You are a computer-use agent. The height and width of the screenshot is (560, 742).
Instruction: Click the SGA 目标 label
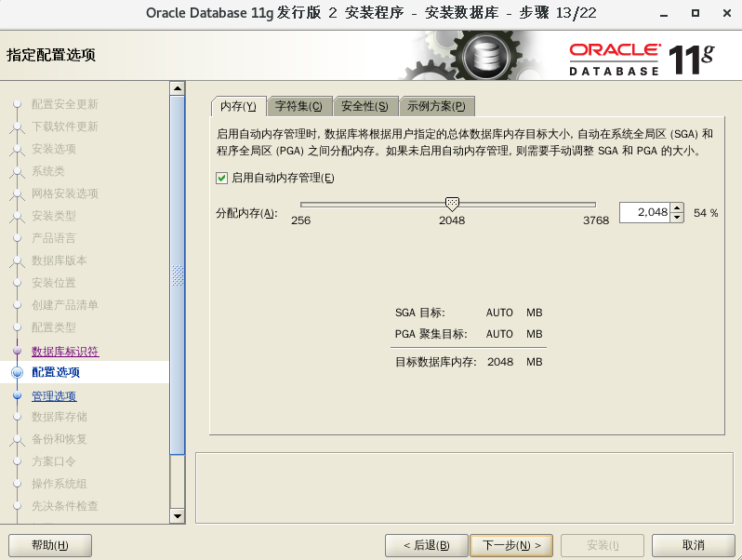click(419, 313)
